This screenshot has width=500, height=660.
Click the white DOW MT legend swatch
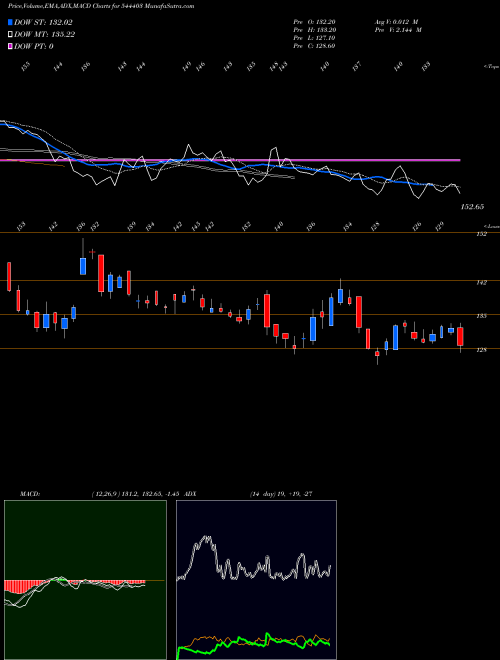10,34
